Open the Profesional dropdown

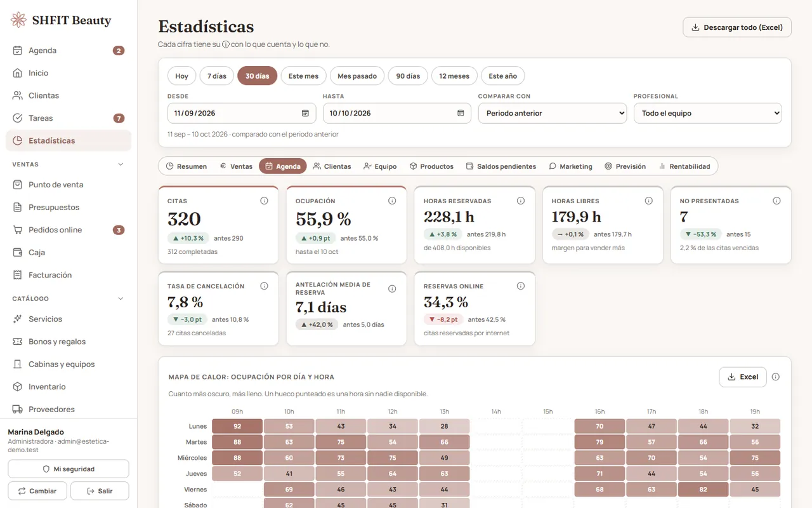708,113
